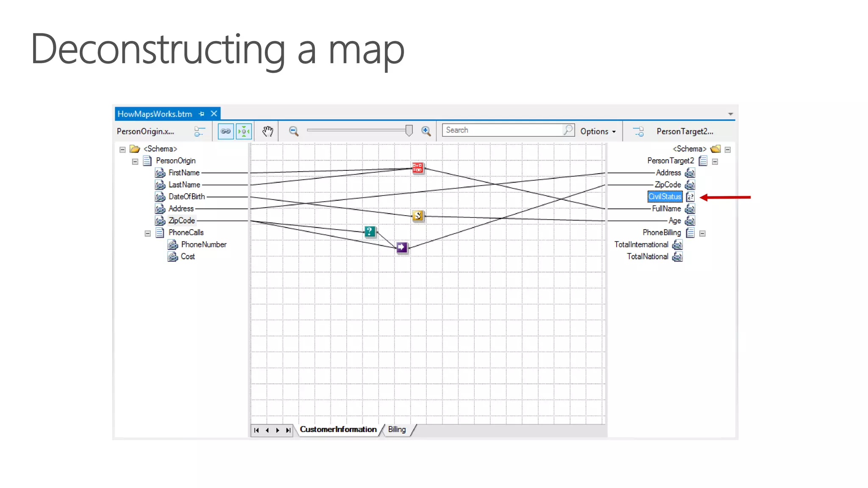
Task: Go to the first map page
Action: point(256,430)
